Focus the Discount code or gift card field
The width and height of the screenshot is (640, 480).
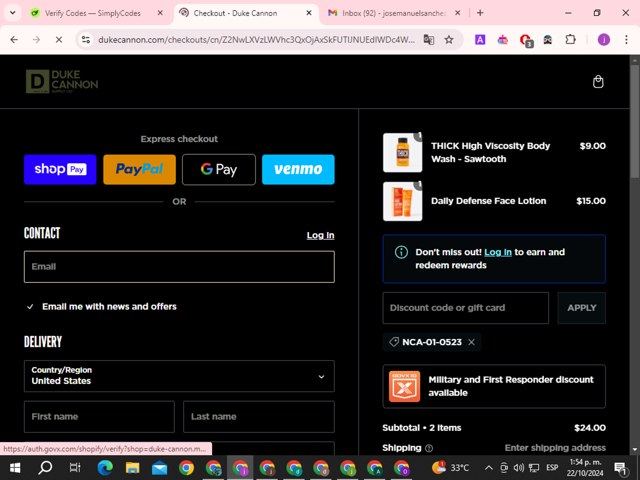(466, 308)
